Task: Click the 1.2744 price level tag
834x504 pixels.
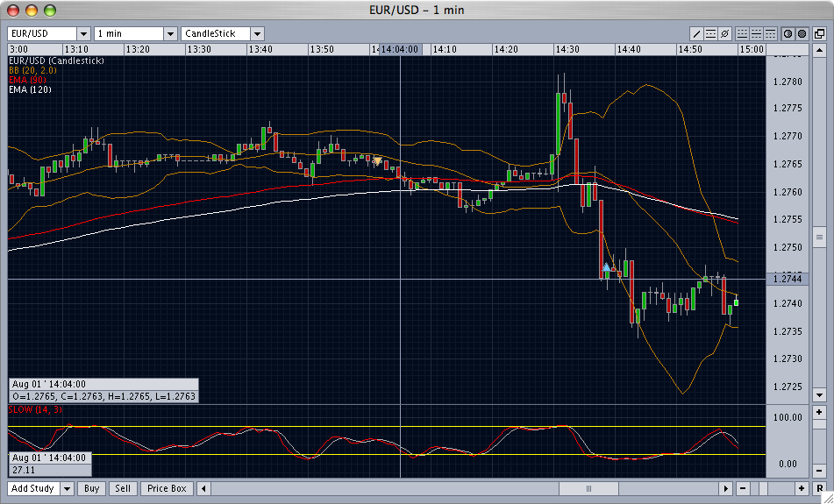Action: 788,279
